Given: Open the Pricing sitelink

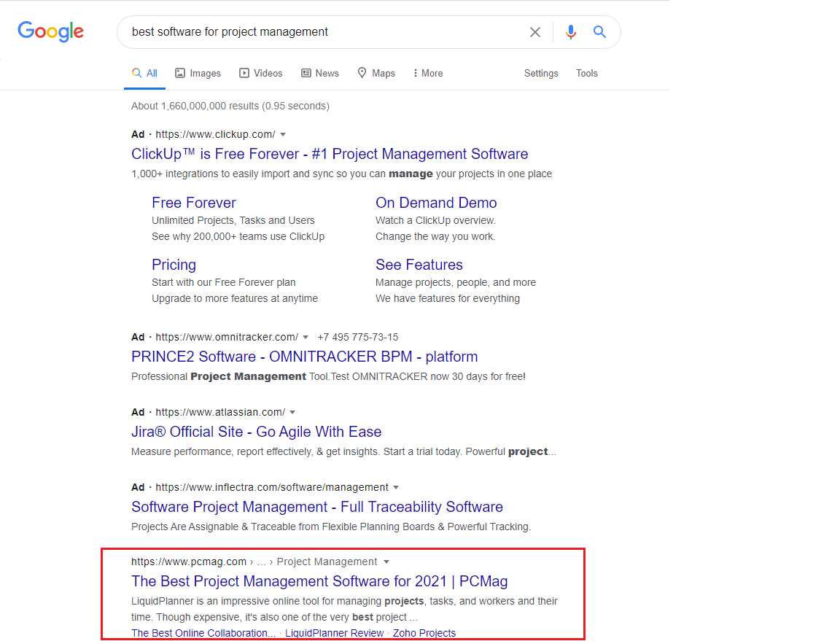Looking at the screenshot, I should click(174, 265).
